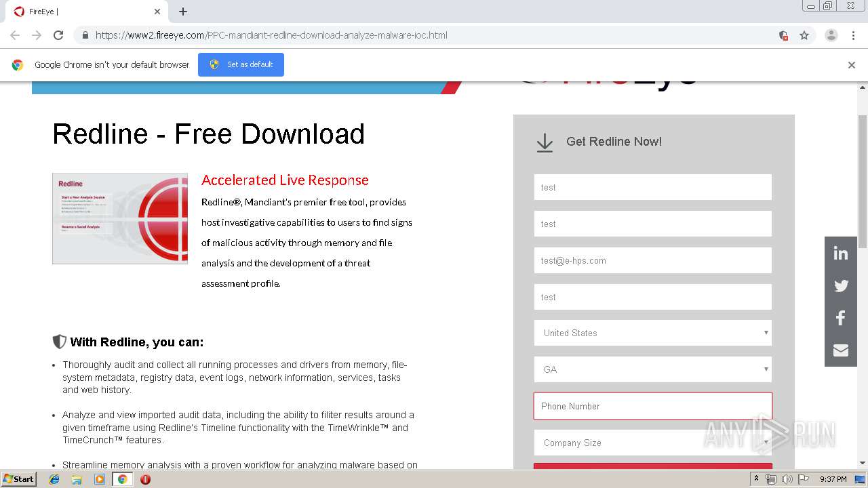The image size is (868, 488).
Task: Open File Explorer folder taskbar icon
Action: (x=77, y=479)
